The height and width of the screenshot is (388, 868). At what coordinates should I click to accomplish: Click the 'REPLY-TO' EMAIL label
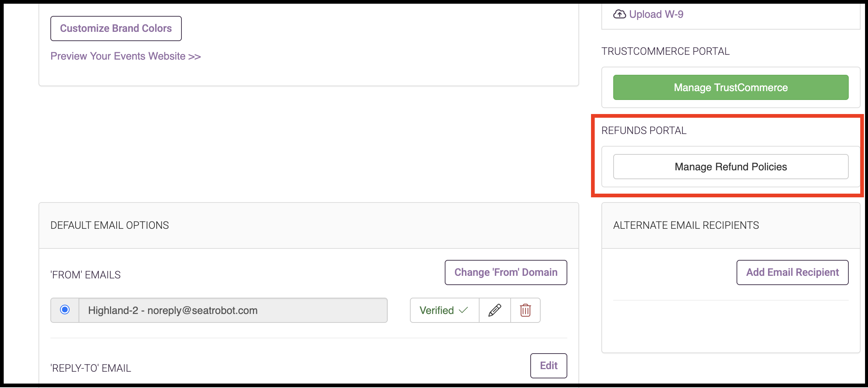click(91, 368)
